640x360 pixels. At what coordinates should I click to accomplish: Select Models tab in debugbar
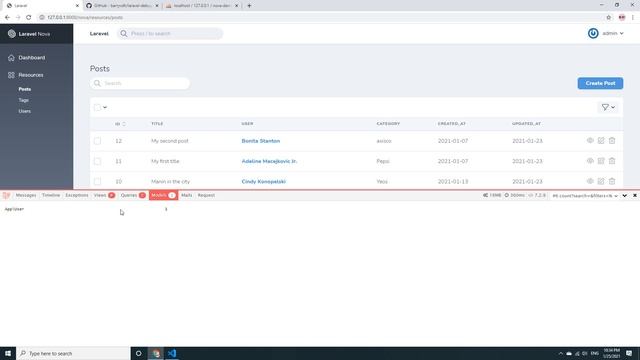163,196
